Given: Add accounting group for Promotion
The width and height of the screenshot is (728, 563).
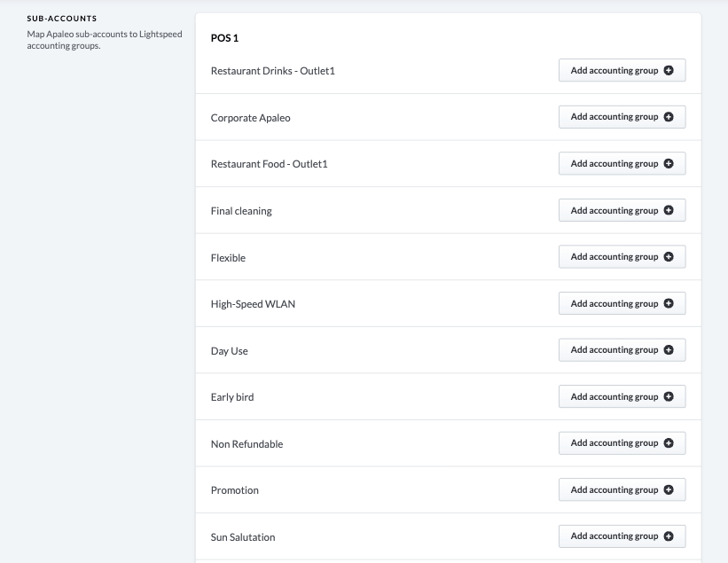Looking at the screenshot, I should click(x=621, y=489).
